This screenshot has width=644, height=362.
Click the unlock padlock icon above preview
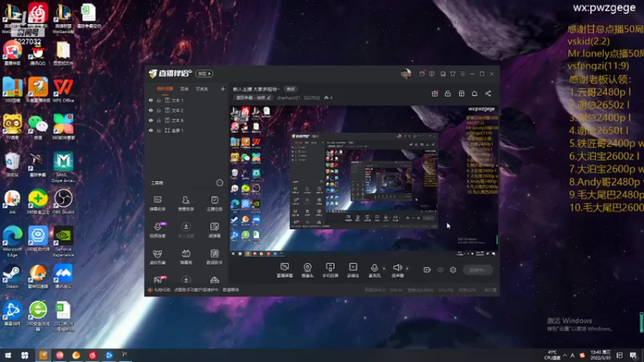(448, 93)
